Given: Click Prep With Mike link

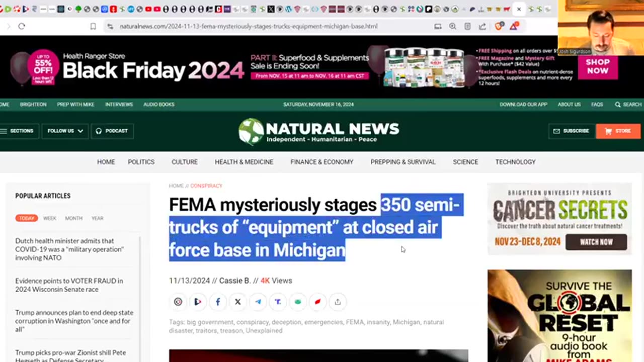Looking at the screenshot, I should (75, 105).
